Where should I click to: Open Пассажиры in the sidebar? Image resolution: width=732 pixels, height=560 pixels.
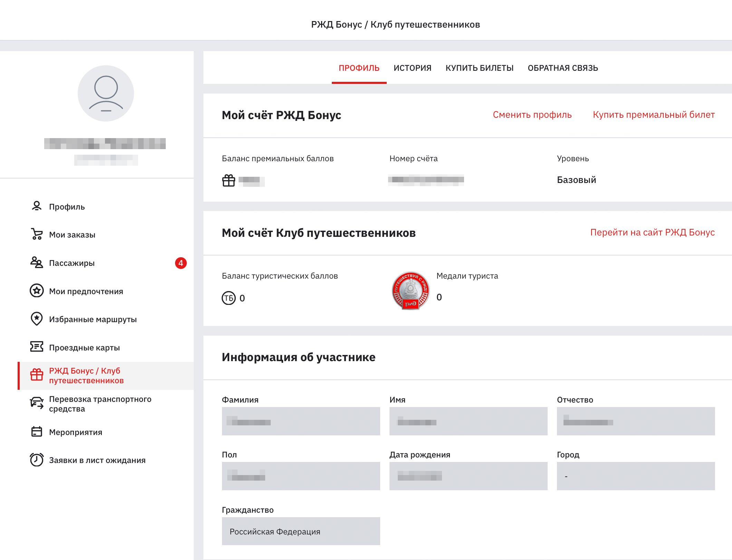pyautogui.click(x=105, y=263)
